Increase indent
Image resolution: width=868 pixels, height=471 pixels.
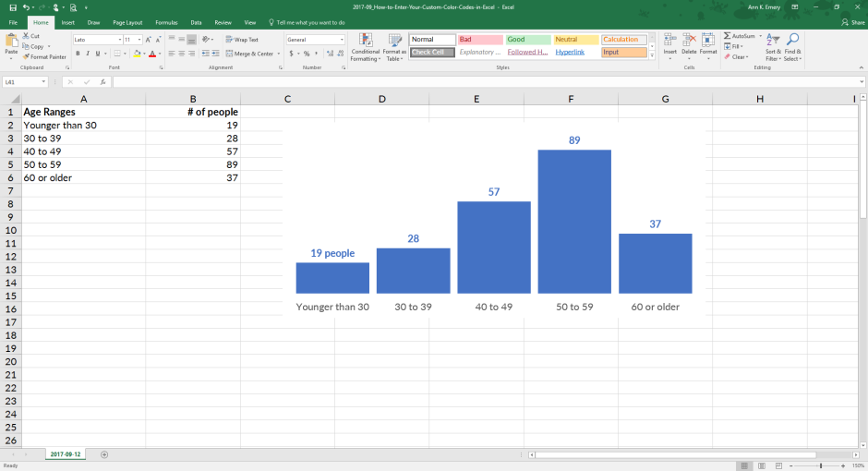[x=215, y=54]
